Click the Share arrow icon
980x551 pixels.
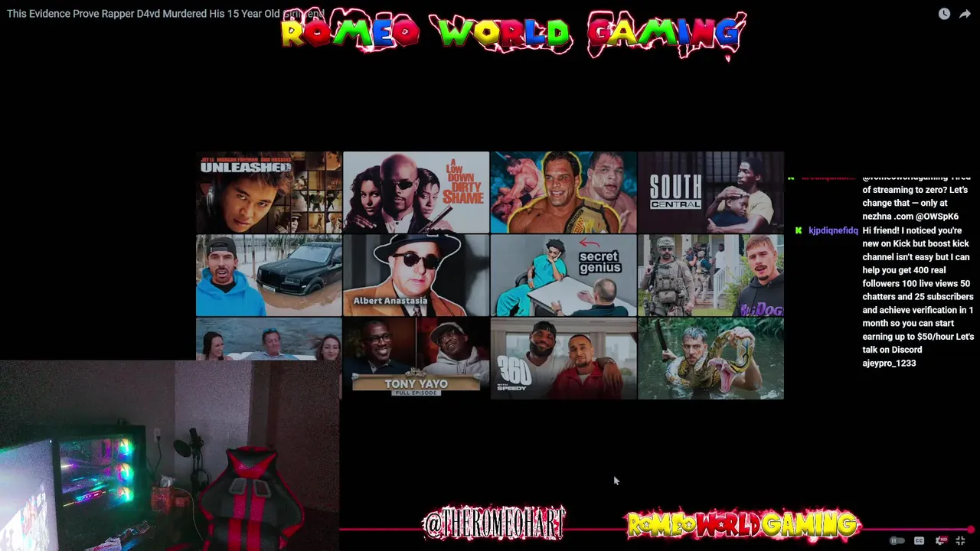click(965, 14)
